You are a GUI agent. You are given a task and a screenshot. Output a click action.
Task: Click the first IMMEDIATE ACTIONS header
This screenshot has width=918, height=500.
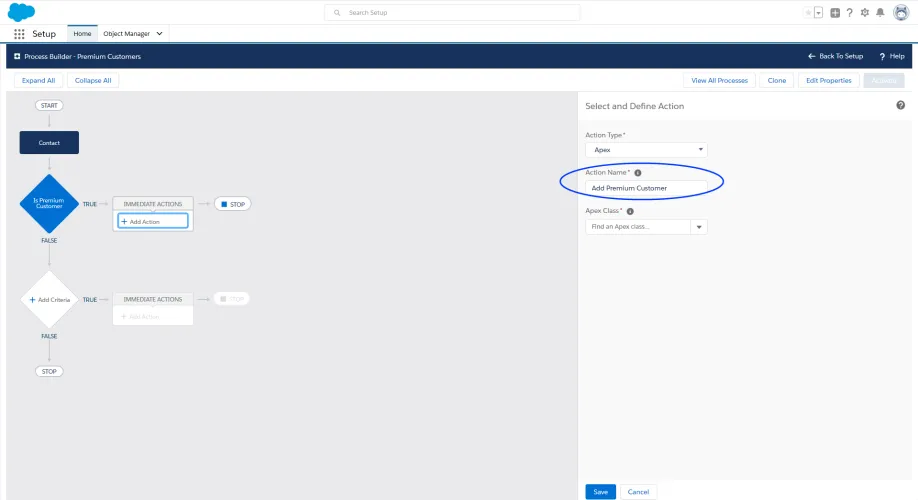click(x=153, y=204)
